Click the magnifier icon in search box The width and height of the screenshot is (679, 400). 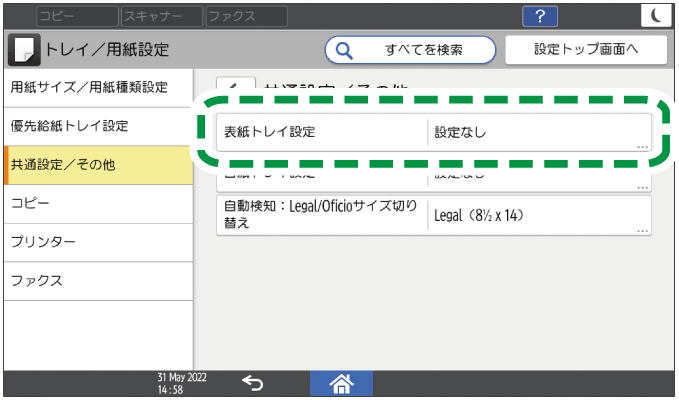click(344, 51)
